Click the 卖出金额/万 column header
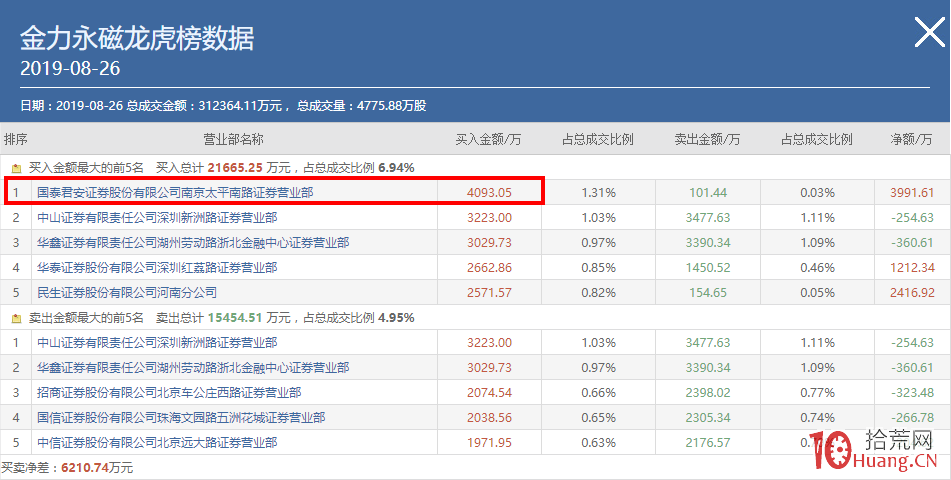 707,139
